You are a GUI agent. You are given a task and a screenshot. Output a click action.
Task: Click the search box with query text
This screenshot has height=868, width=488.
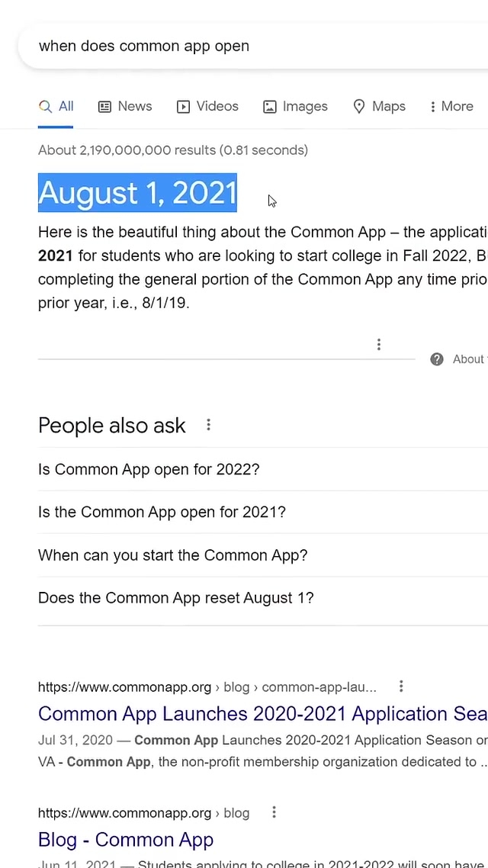pos(253,46)
